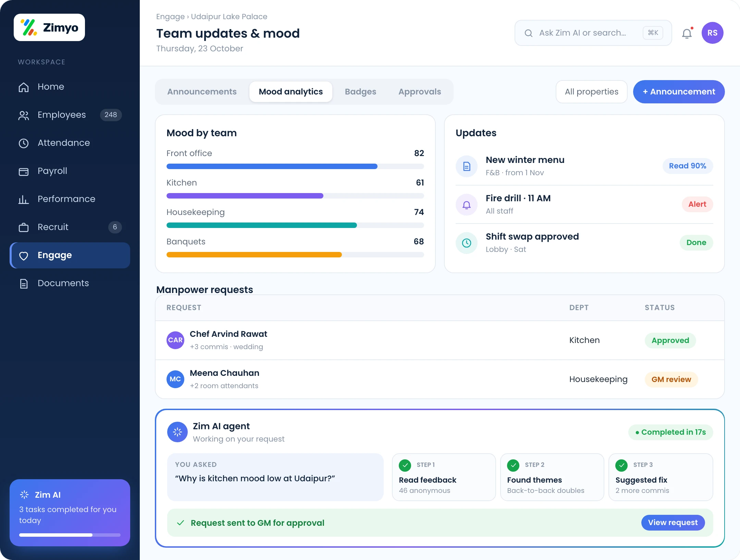740x560 pixels.
Task: Click the Kitchen mood bar
Action: coord(295,196)
